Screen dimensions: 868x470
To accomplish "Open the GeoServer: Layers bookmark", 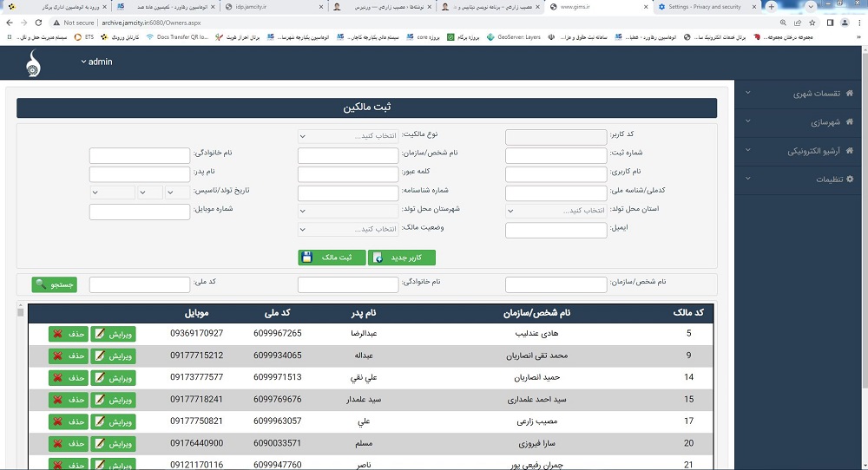I will point(513,37).
